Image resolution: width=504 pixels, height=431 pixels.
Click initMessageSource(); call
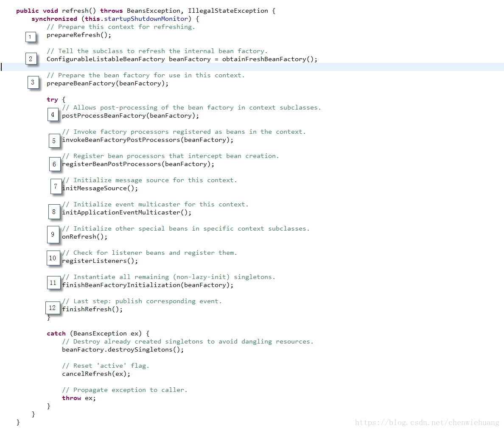100,188
